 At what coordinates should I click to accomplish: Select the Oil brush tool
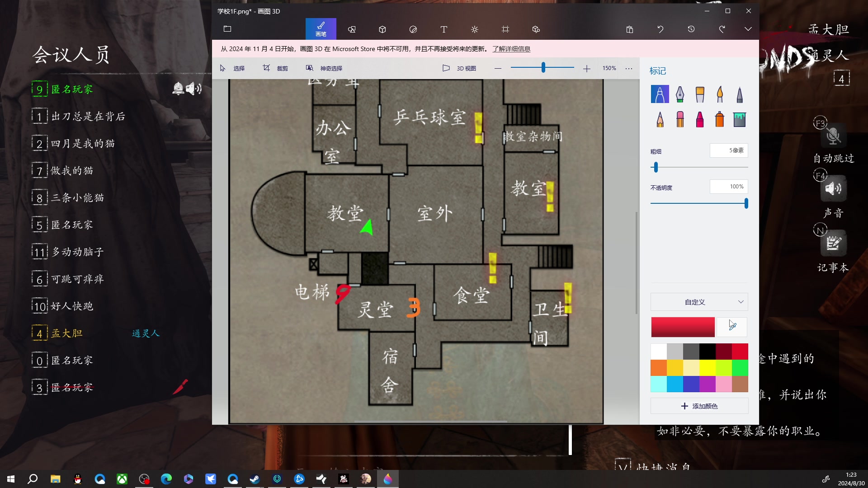coord(700,94)
